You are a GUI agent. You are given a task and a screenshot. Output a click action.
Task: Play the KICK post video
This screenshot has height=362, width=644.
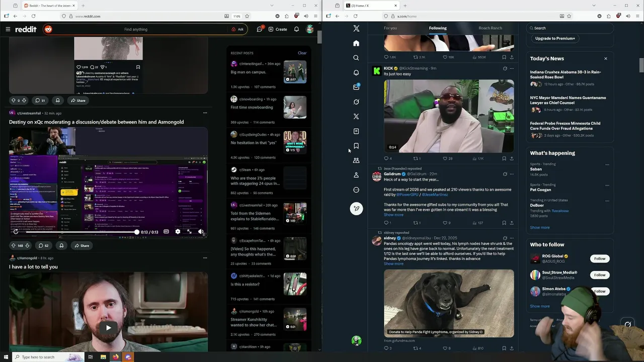pos(449,116)
